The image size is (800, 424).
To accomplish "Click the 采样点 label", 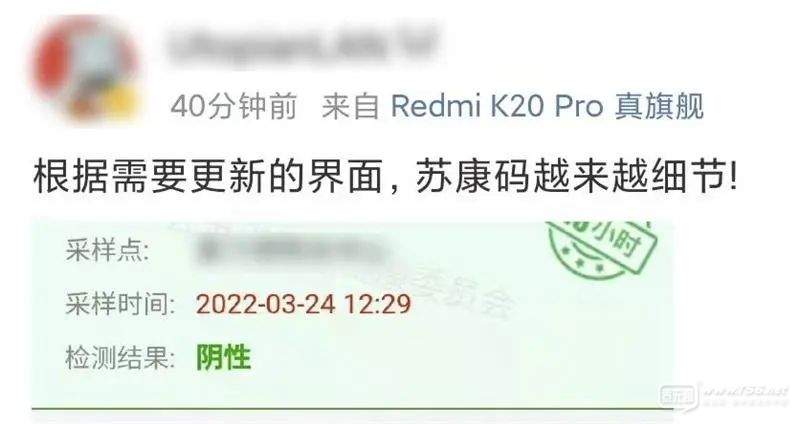I will (108, 251).
